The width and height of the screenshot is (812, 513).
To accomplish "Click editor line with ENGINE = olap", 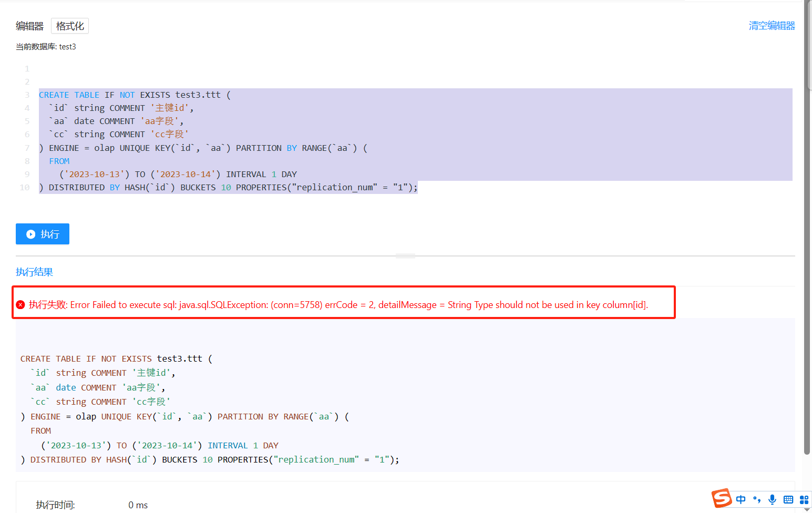I will [x=203, y=148].
